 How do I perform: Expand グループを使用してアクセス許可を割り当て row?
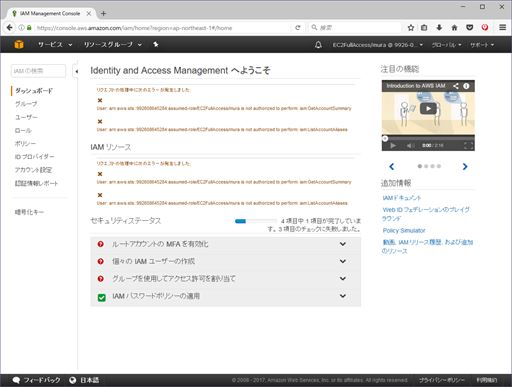pyautogui.click(x=226, y=278)
